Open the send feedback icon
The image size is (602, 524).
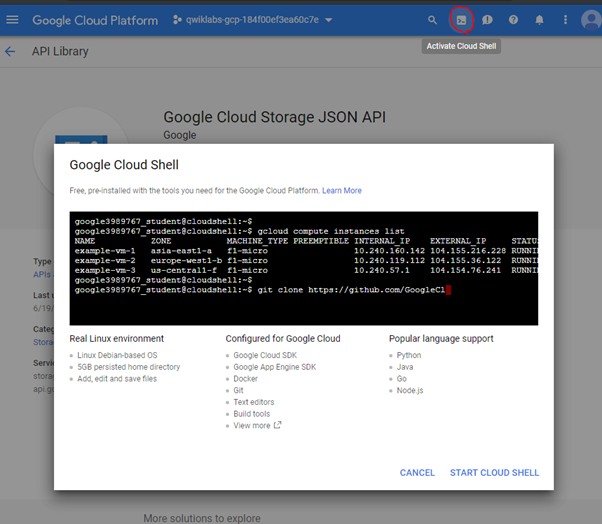point(487,20)
